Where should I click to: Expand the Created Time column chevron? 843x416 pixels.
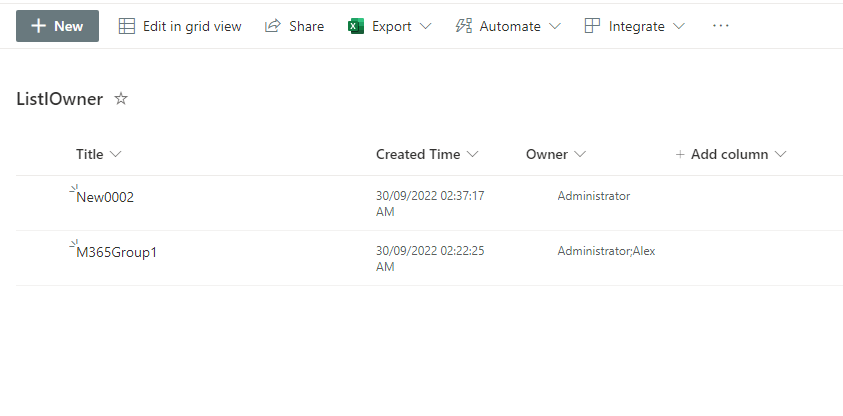[x=472, y=154]
